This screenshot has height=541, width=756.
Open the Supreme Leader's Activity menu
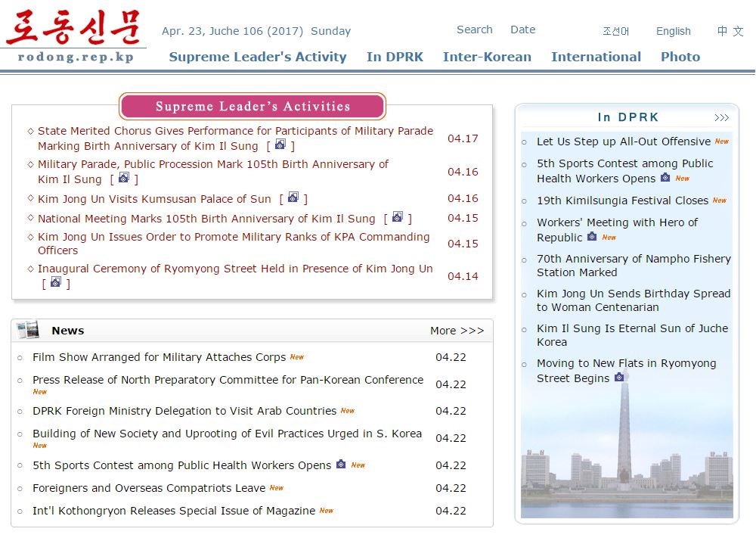point(257,57)
